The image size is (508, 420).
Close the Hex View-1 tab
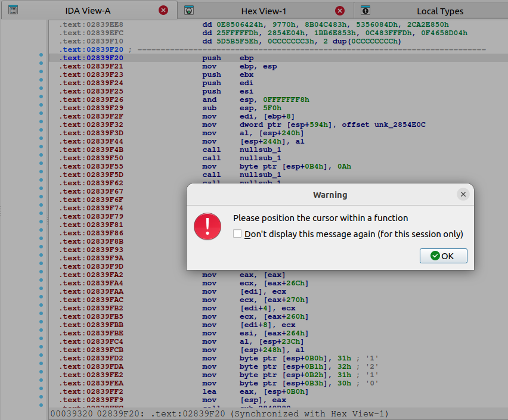point(339,11)
